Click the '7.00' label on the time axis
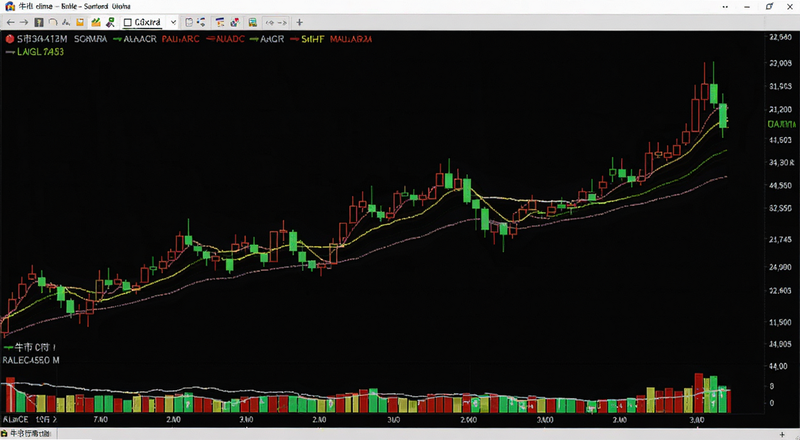The width and height of the screenshot is (800, 440). 101,420
